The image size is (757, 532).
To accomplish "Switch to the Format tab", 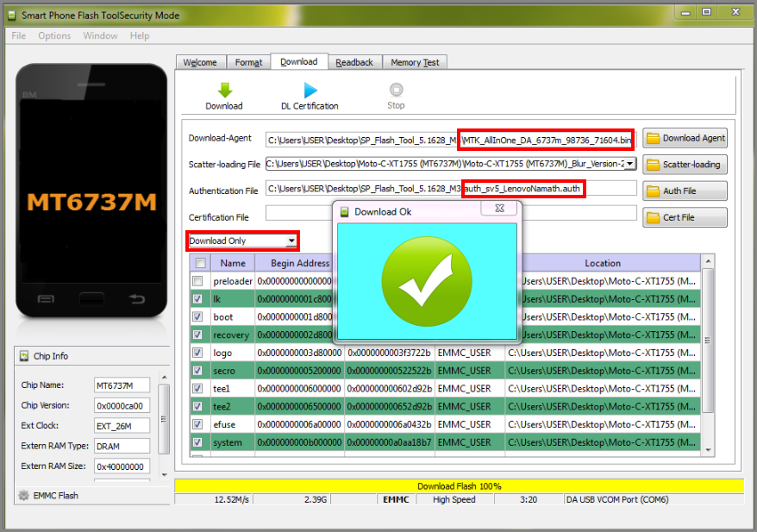I will [x=248, y=62].
